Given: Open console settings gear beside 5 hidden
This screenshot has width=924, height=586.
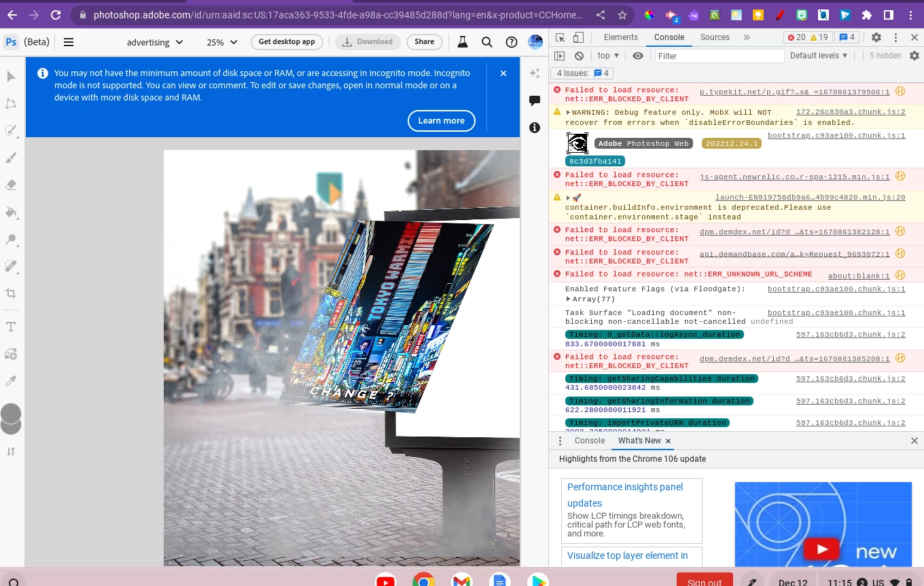Looking at the screenshot, I should 914,56.
